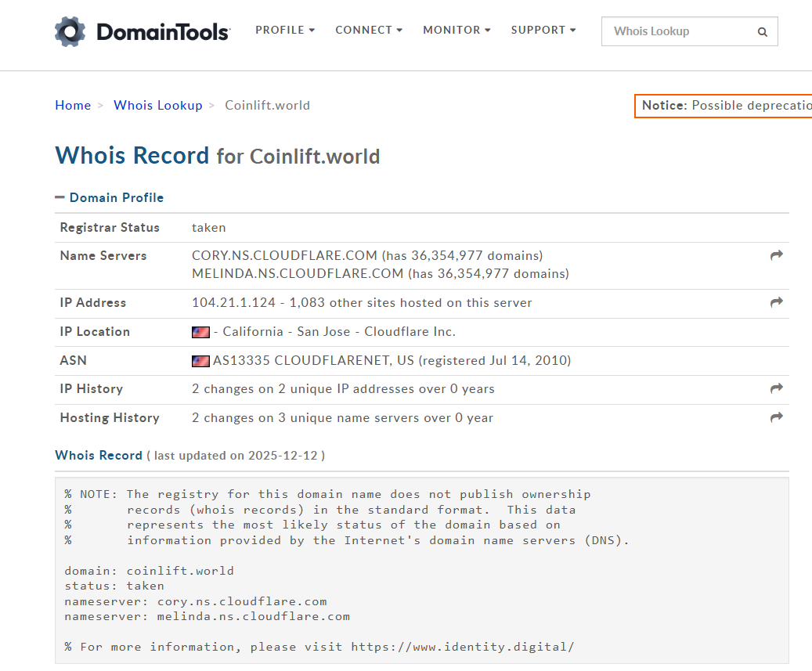Expand the MONITOR dropdown menu
The width and height of the screenshot is (812, 671).
pyautogui.click(x=457, y=30)
